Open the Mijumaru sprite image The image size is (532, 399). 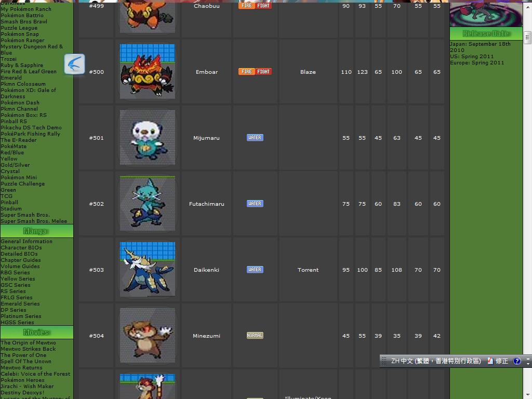point(148,137)
